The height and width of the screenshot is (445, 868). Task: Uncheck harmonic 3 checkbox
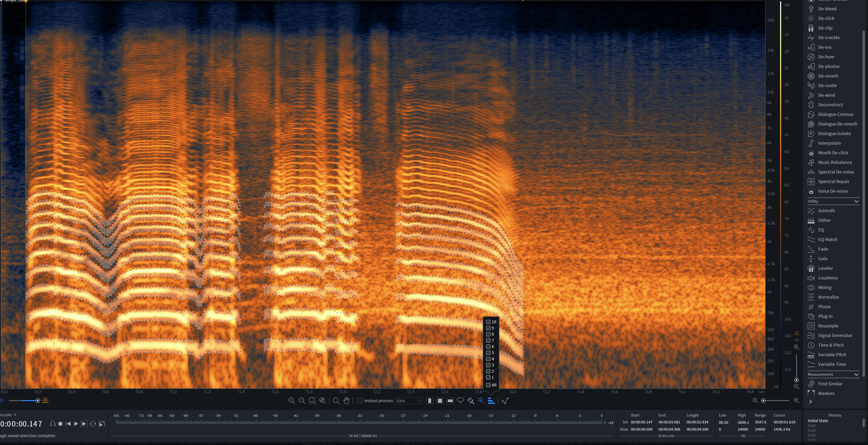[x=488, y=365]
